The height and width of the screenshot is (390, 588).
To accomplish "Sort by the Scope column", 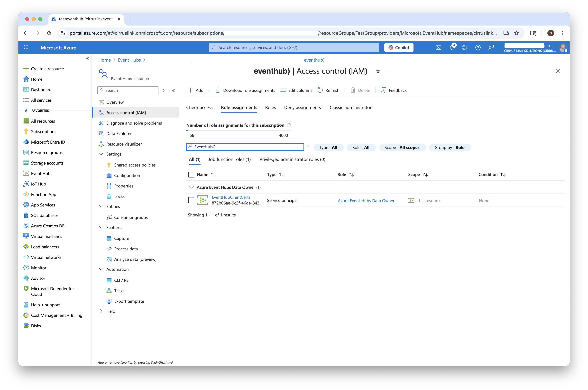I will pos(418,175).
